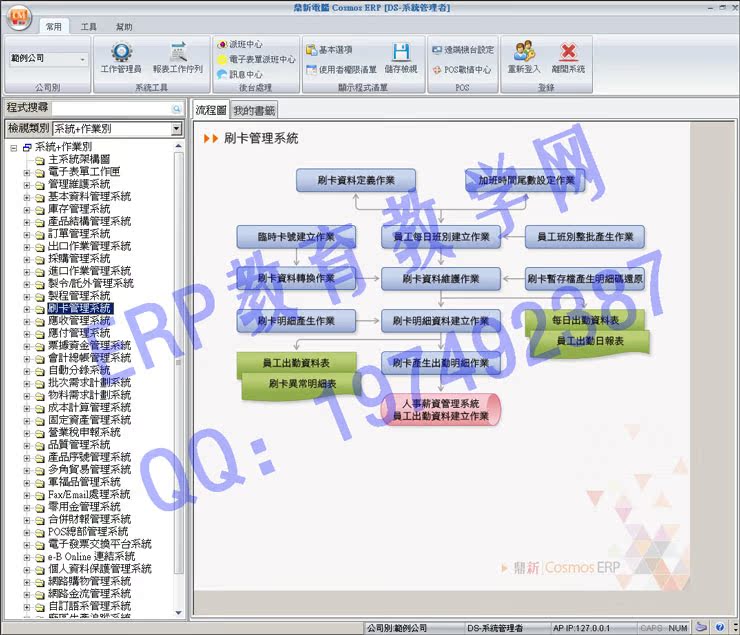Open 員工班別整批產生作業 flow box
The image size is (740, 635).
tap(585, 237)
